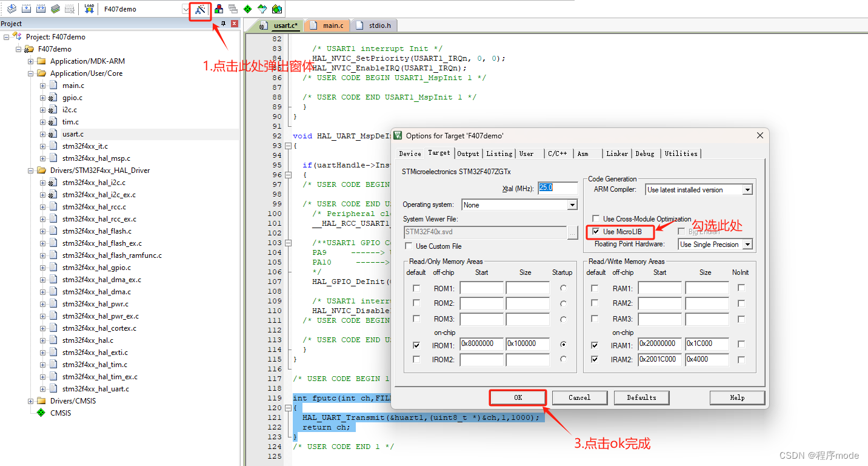Collapse the Drivers/STM32F4xx_HAL_Driver folder node
This screenshot has width=868, height=466.
pos(30,171)
